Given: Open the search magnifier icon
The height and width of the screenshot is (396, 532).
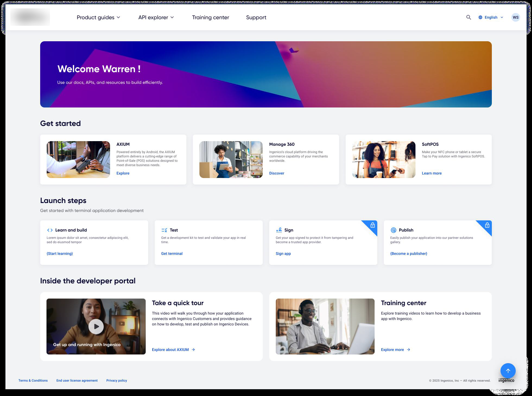Looking at the screenshot, I should click(x=468, y=17).
